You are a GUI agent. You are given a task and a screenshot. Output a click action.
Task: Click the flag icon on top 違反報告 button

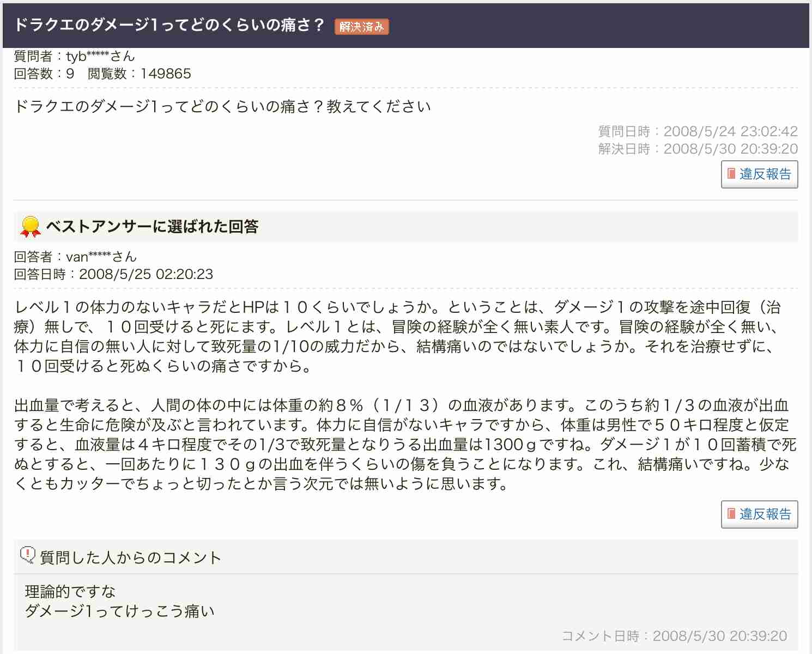[730, 174]
